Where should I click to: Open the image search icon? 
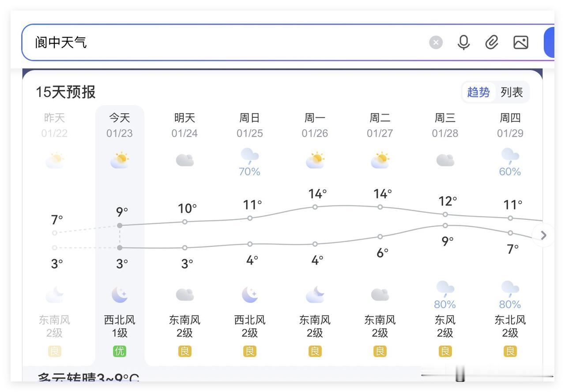pyautogui.click(x=521, y=43)
